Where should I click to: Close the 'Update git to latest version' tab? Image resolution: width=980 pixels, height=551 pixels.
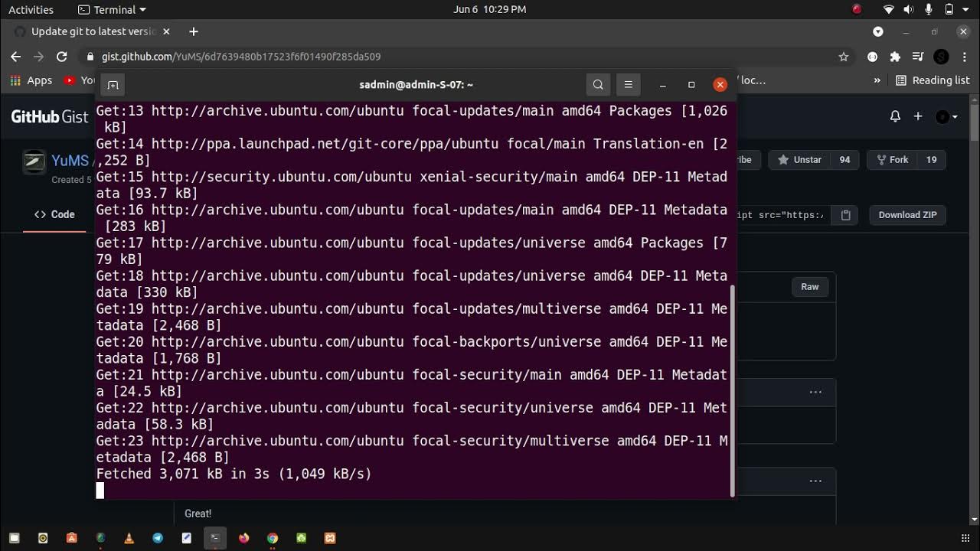[x=166, y=31]
